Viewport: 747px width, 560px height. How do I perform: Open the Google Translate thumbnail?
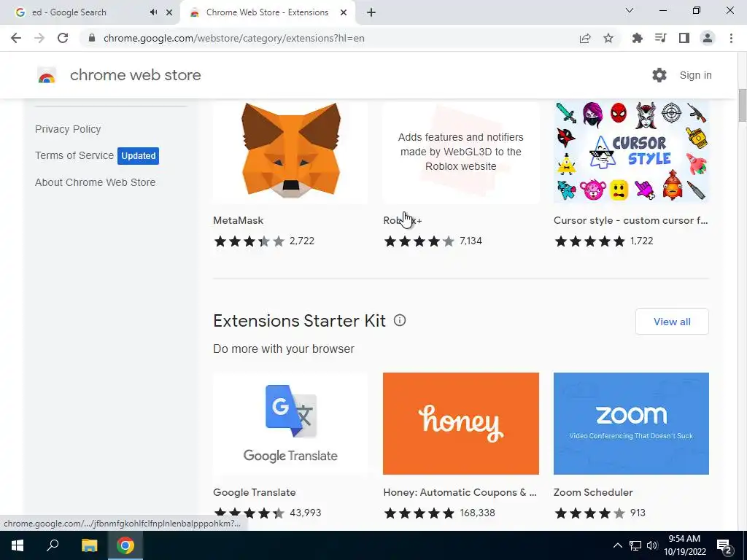[290, 424]
